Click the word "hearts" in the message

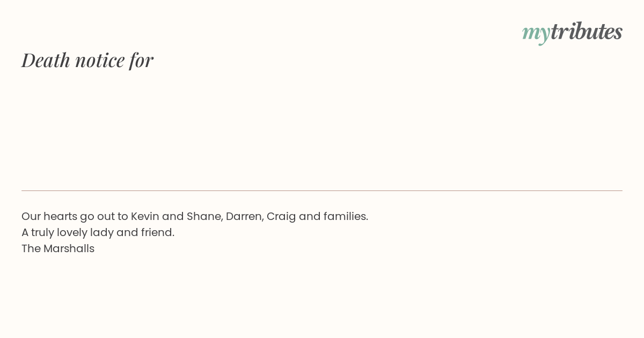(60, 216)
